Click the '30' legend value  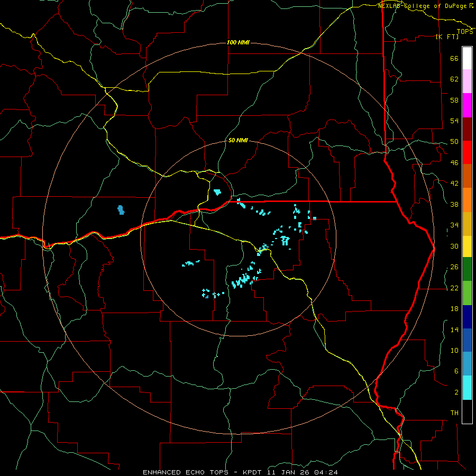click(454, 246)
